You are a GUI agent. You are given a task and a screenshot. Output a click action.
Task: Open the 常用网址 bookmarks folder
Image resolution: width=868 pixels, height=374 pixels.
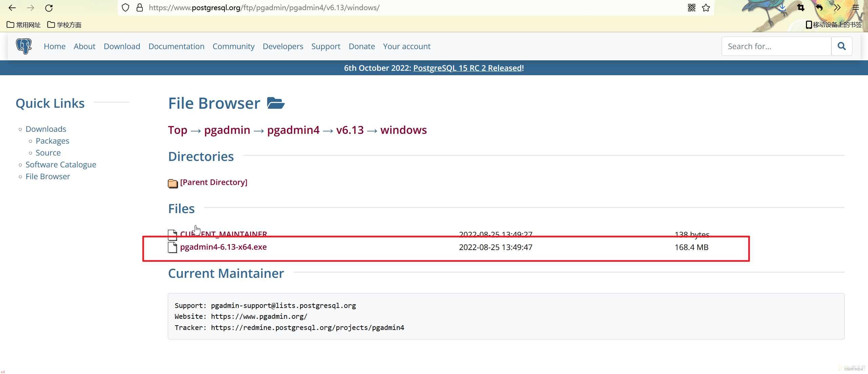pos(24,25)
